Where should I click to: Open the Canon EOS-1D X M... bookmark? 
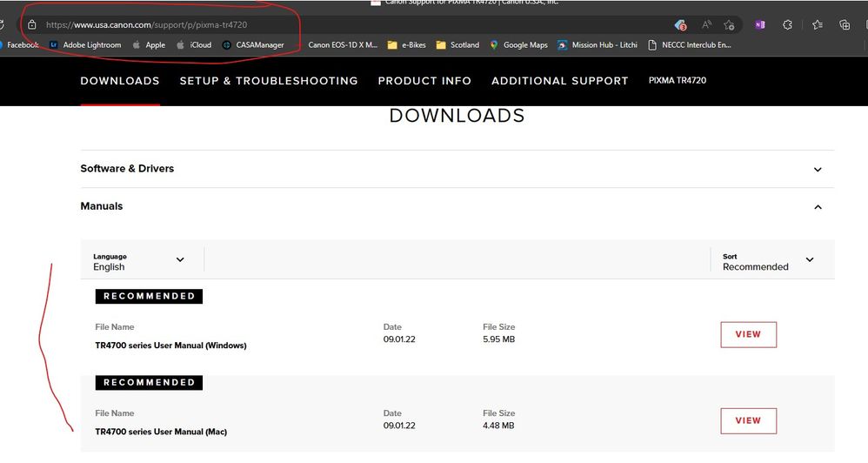click(343, 45)
